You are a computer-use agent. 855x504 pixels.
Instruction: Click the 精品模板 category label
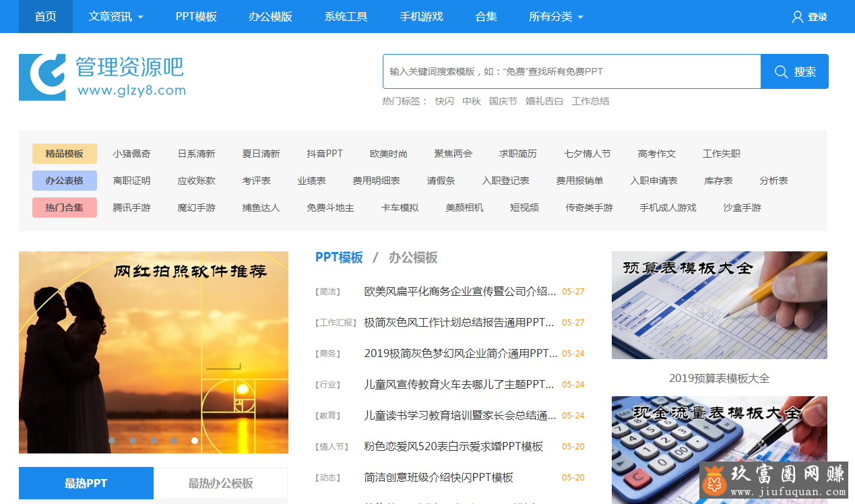point(65,154)
